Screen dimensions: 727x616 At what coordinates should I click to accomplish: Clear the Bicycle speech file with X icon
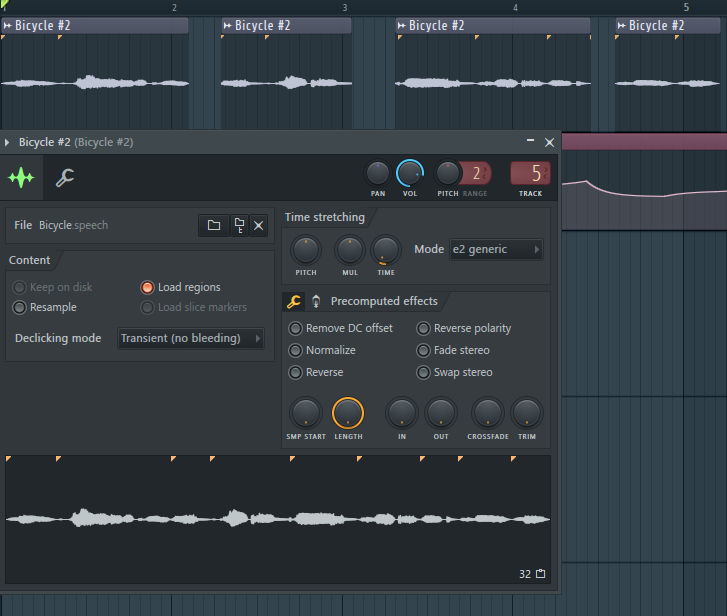(258, 225)
